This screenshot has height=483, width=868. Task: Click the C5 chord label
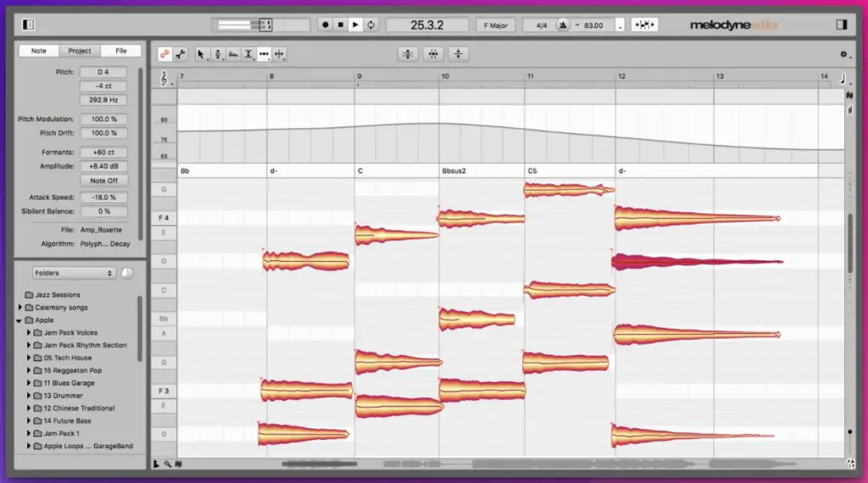click(532, 171)
